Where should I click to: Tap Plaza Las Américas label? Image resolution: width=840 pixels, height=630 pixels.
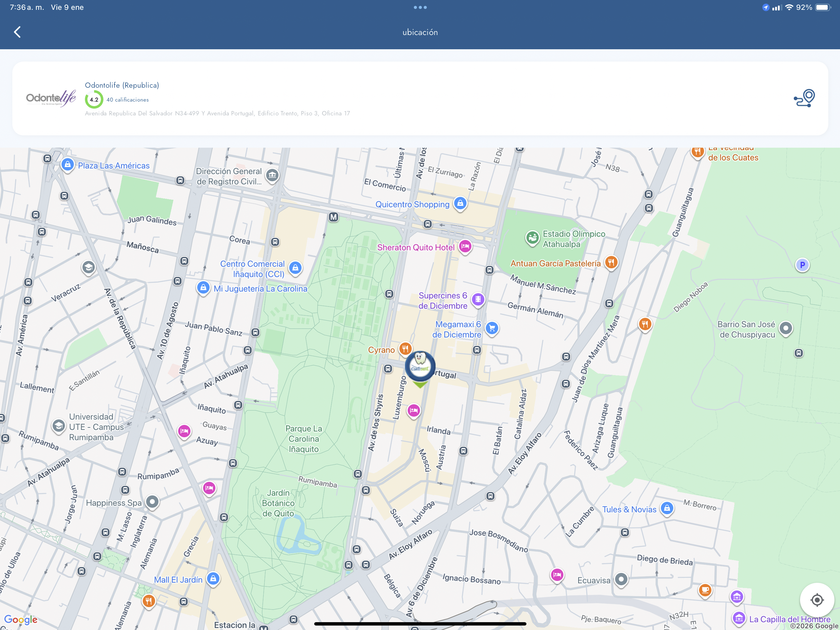(114, 165)
